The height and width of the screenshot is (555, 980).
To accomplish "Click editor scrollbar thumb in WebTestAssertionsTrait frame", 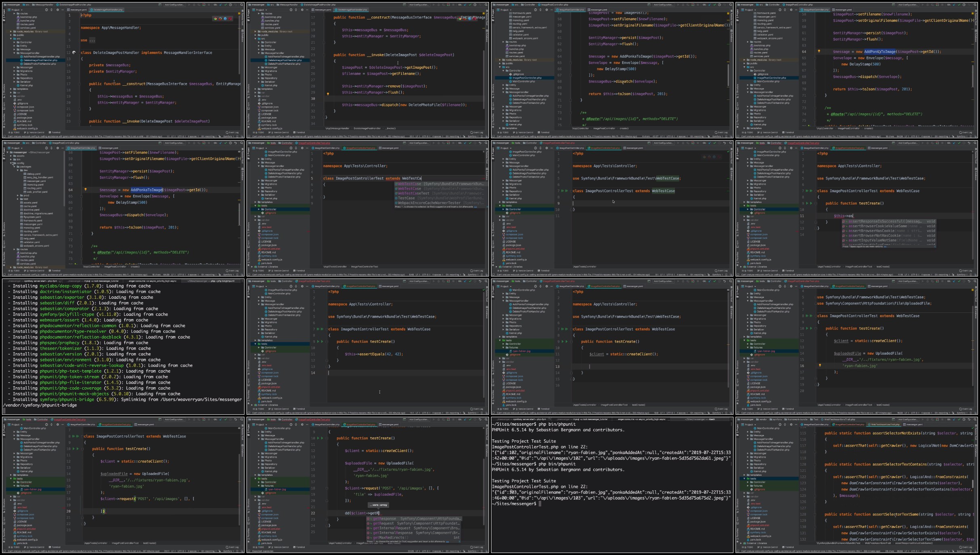I will pos(973,483).
